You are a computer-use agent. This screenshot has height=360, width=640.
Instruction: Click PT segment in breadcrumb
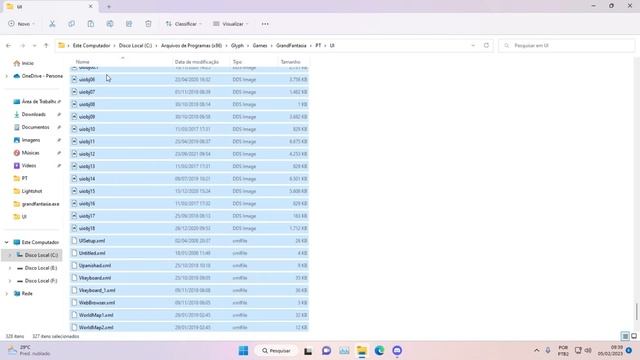tap(318, 46)
